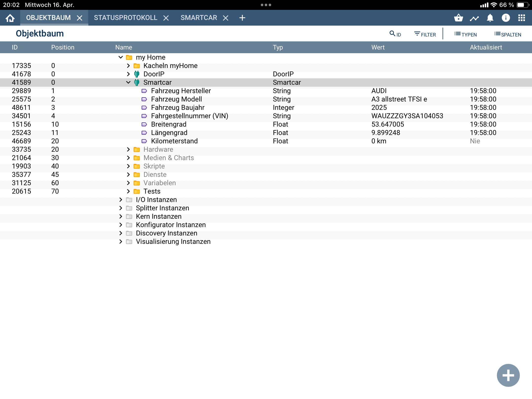
Task: Click the Kilometerstand variable icon
Action: [144, 141]
